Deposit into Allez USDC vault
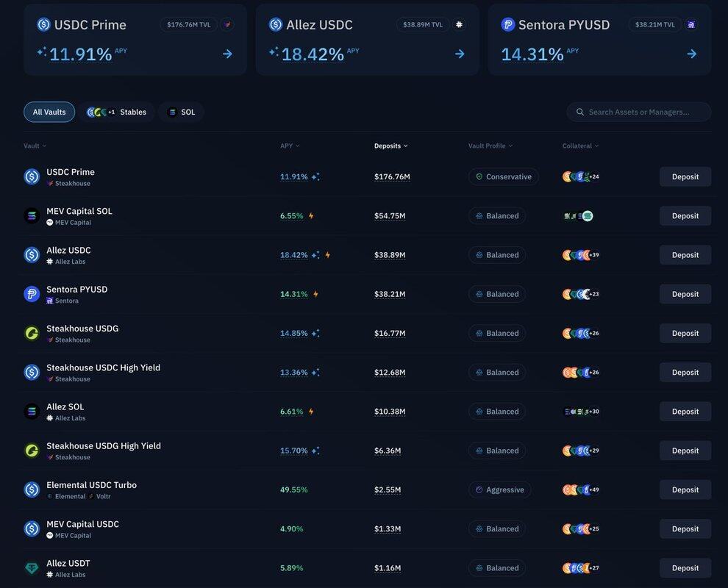 click(685, 255)
